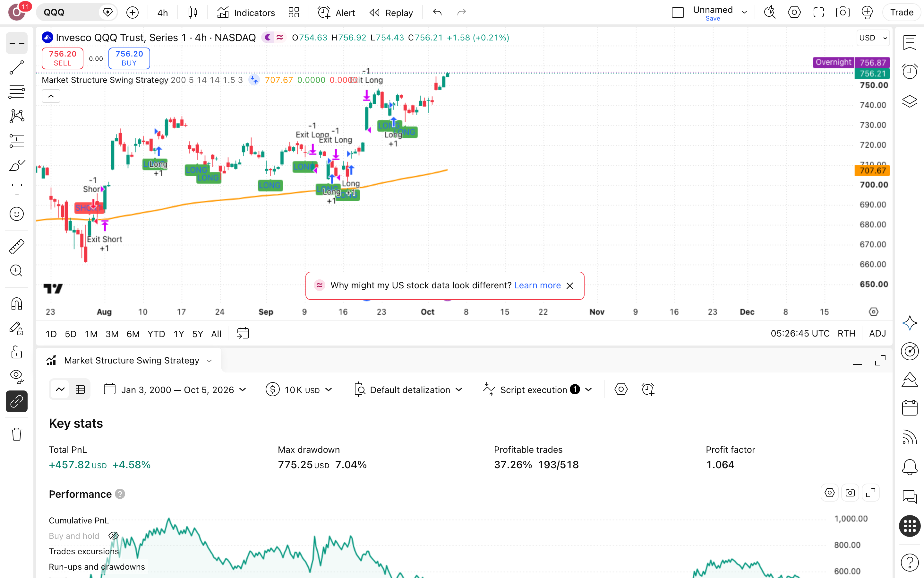Toggle hide all drawings eye icon
The height and width of the screenshot is (578, 924).
click(16, 377)
